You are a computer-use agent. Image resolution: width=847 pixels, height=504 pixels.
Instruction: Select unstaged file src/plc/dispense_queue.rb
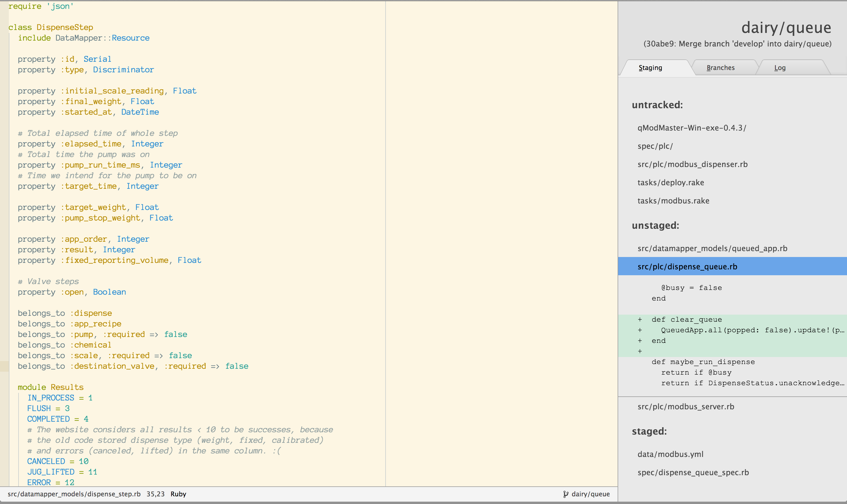coord(686,266)
